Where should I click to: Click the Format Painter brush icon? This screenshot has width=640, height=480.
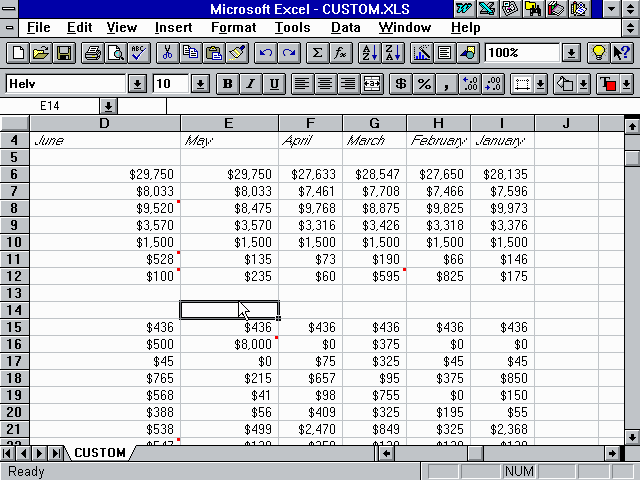click(237, 53)
